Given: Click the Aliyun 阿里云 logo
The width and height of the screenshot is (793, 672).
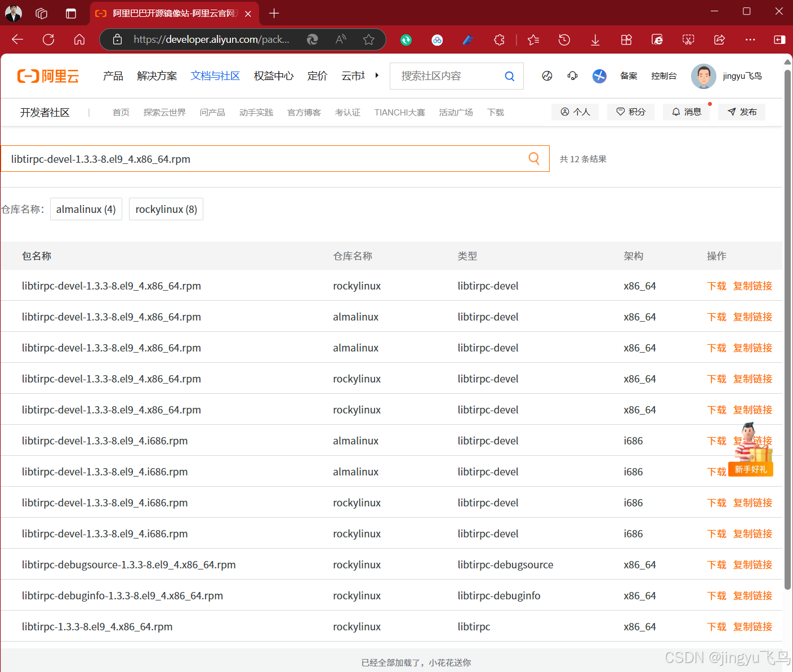Looking at the screenshot, I should (x=48, y=76).
